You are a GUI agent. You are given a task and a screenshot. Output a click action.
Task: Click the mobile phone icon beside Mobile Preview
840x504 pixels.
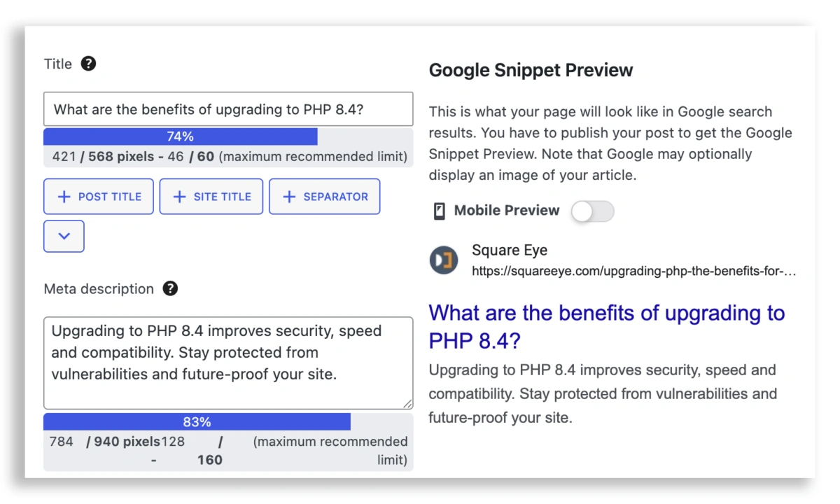440,211
